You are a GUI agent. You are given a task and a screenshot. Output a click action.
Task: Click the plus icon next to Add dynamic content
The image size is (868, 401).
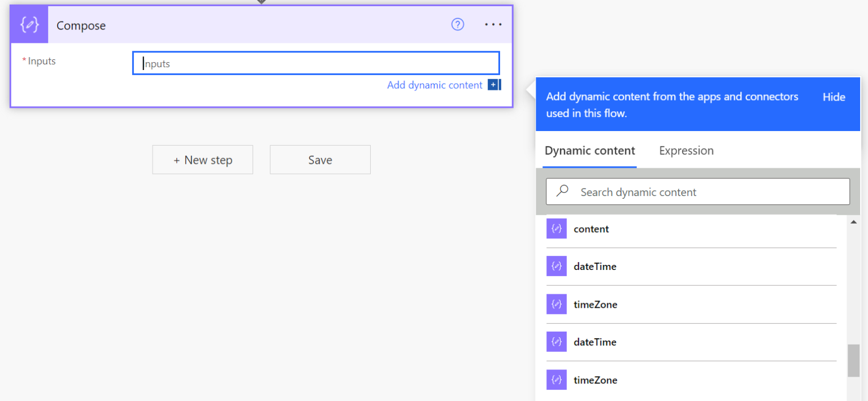point(494,85)
